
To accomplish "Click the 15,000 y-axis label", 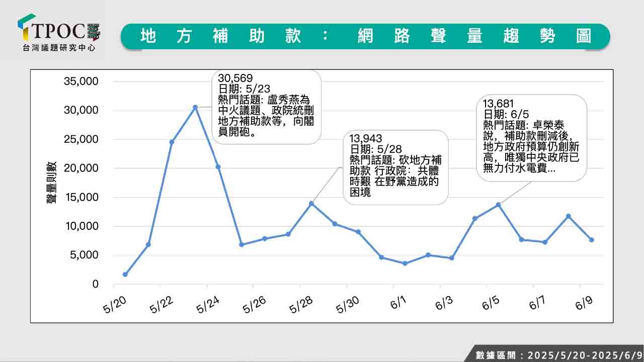I will click(x=82, y=198).
